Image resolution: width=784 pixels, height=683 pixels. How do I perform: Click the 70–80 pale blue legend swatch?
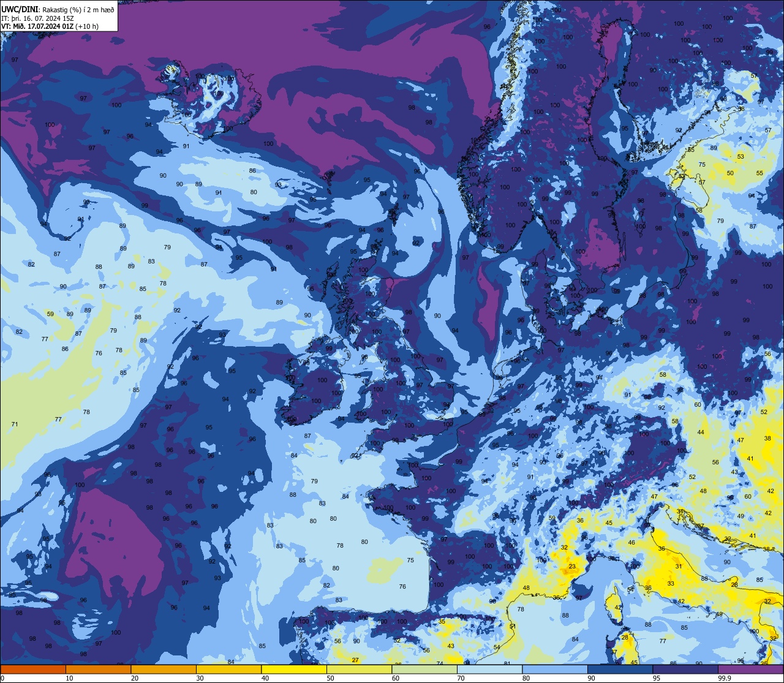tap(489, 669)
